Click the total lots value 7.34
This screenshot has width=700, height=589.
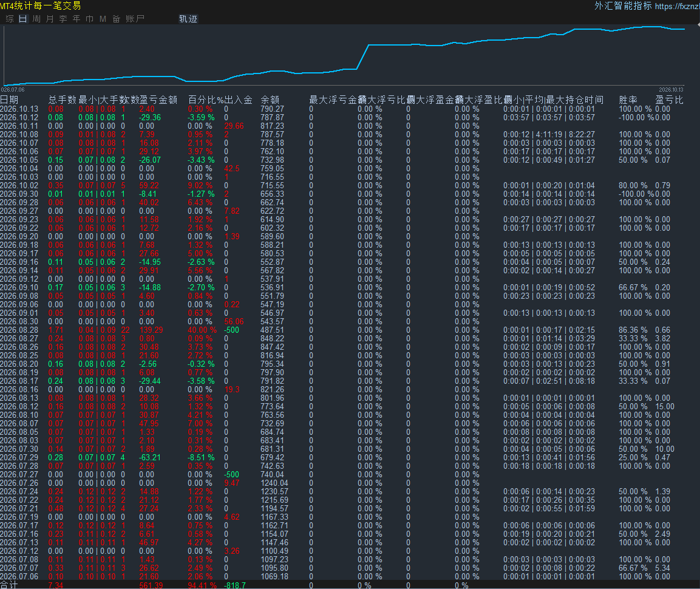56,585
